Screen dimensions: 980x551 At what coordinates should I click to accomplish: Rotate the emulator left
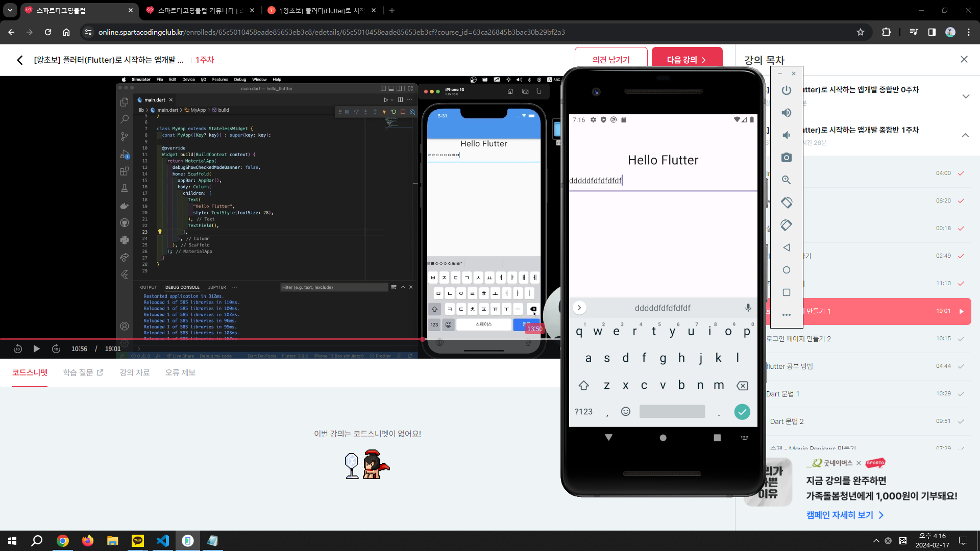coord(787,203)
